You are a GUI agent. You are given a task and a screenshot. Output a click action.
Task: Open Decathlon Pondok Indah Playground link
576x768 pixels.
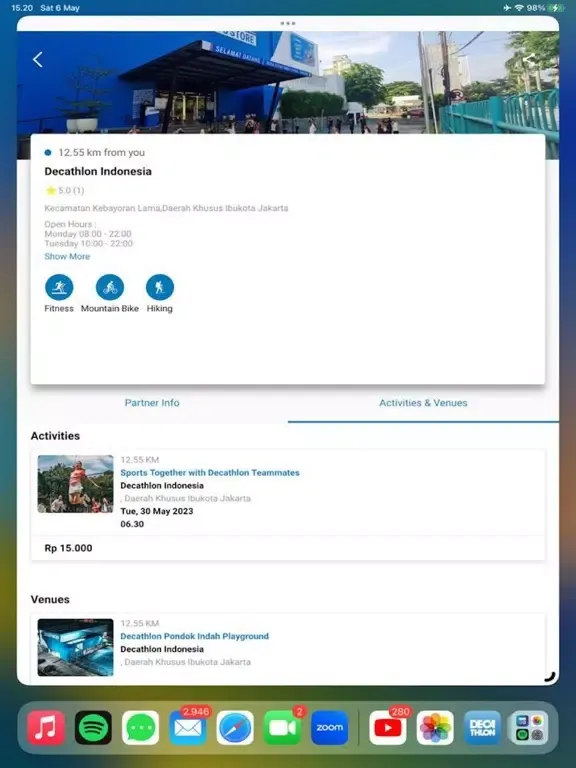[x=194, y=636]
